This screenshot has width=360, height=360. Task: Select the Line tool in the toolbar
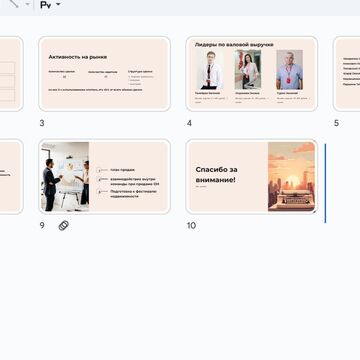click(x=13, y=4)
